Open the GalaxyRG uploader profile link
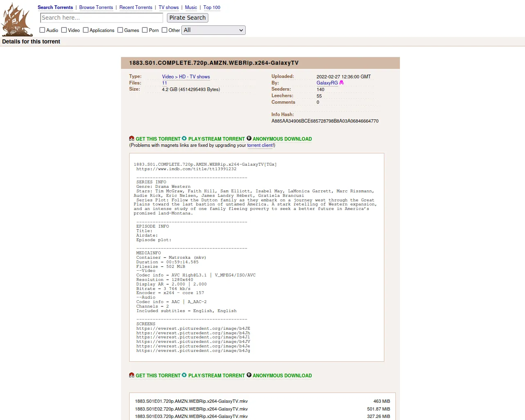Viewport: 525px width, 420px height. pyautogui.click(x=327, y=83)
